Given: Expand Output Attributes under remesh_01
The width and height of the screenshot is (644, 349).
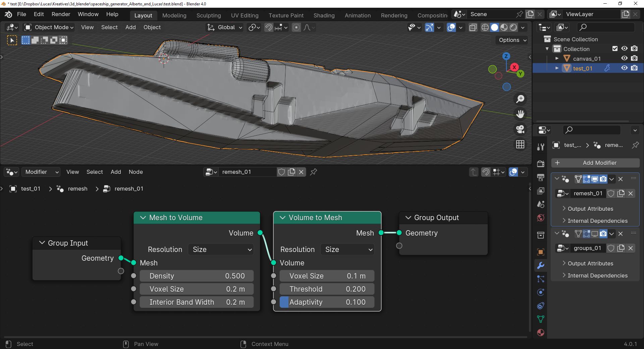Looking at the screenshot, I should (x=591, y=209).
